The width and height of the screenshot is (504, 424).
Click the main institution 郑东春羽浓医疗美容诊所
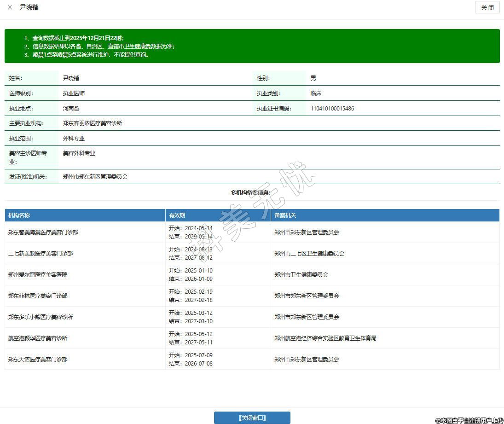click(x=93, y=123)
